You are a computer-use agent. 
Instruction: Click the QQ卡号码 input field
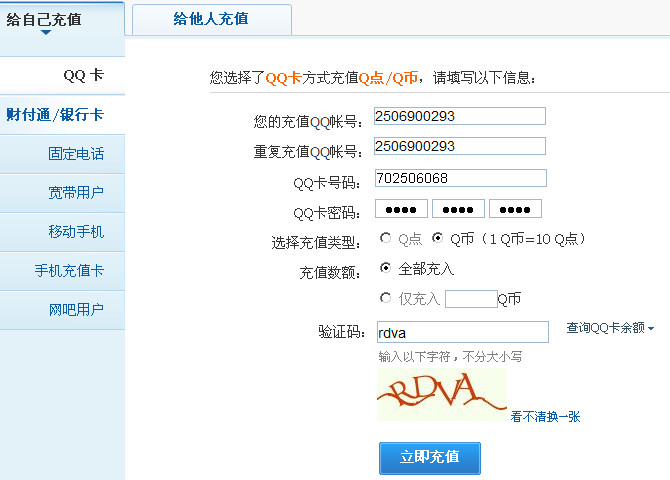tap(461, 178)
